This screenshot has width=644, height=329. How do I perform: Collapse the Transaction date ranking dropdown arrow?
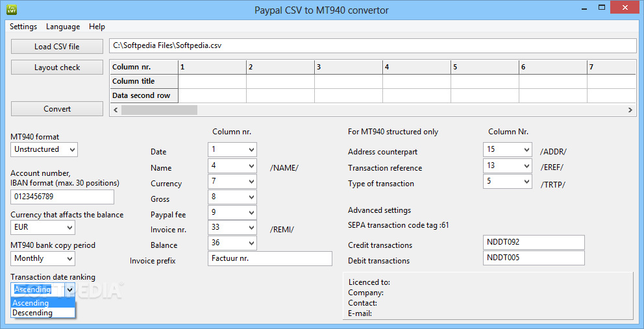(70, 289)
